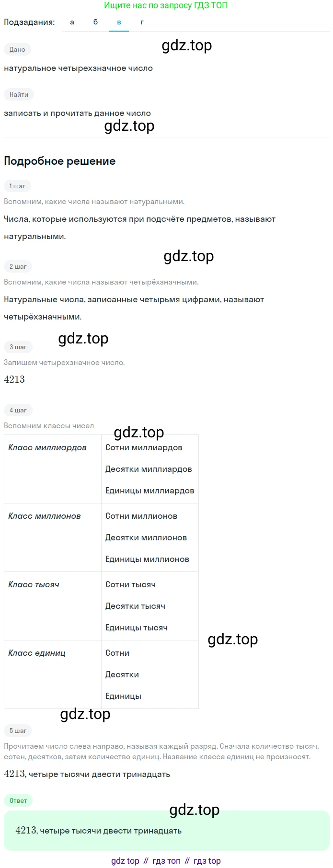Viewport: 333px width, 868px height.
Task: Click the bottom "gdz top // гдз топ" text
Action: pyautogui.click(x=166, y=861)
